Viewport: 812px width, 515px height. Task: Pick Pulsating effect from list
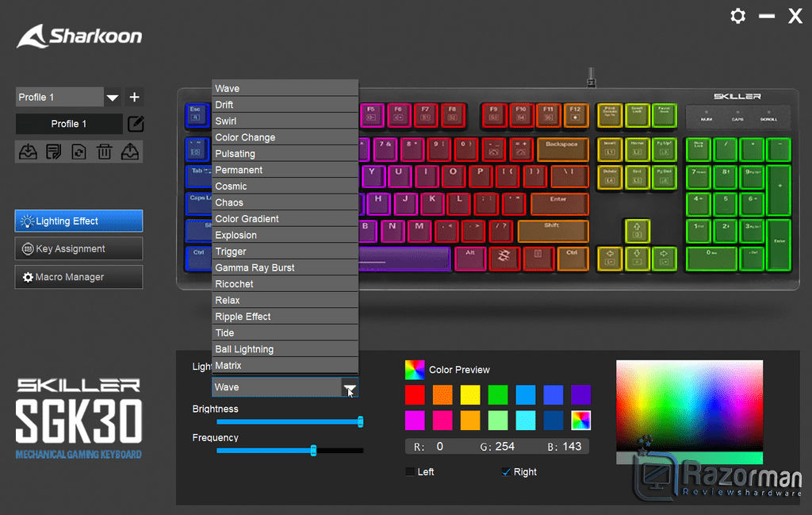[285, 153]
